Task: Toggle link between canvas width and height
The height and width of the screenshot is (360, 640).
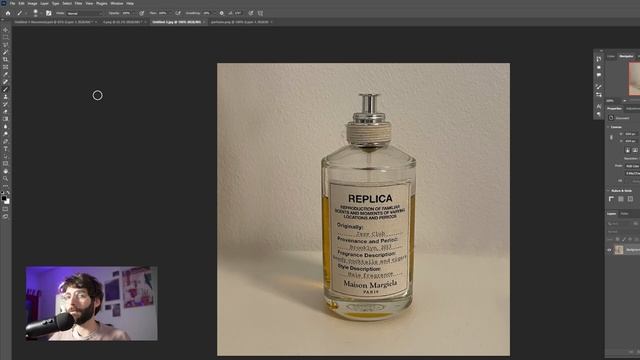Action: [611, 138]
